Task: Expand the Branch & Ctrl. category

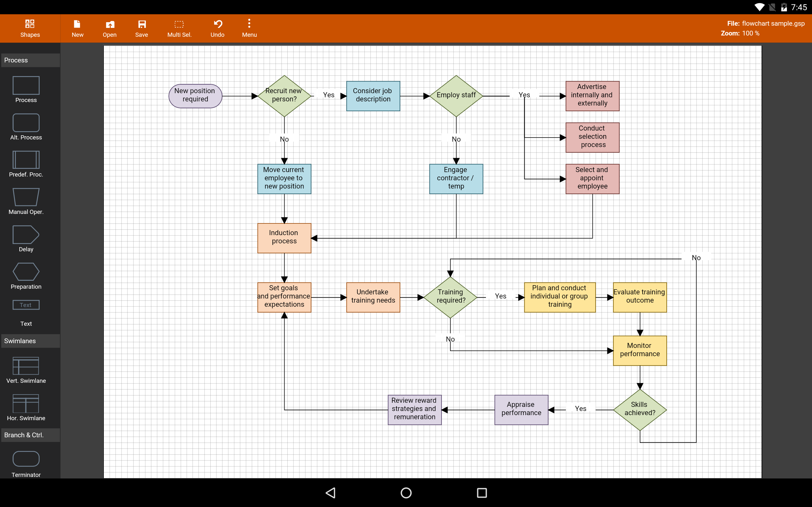Action: pyautogui.click(x=30, y=435)
